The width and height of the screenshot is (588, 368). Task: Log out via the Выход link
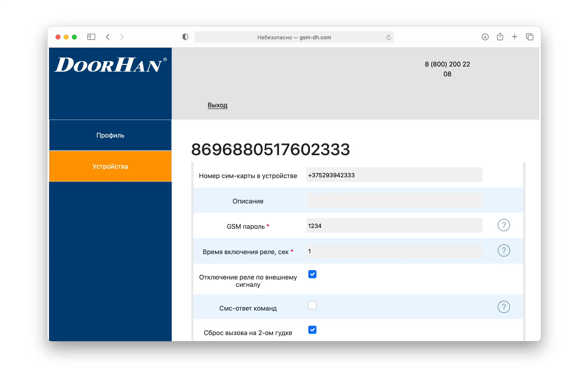coord(217,105)
